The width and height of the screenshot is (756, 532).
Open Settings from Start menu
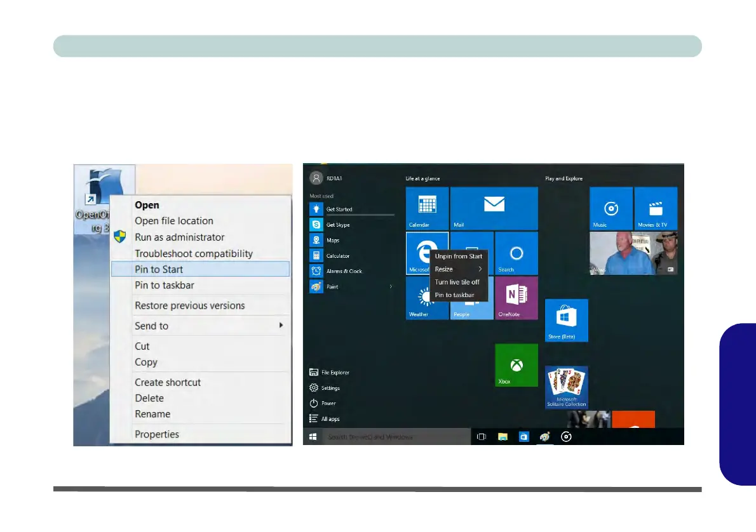[325, 388]
